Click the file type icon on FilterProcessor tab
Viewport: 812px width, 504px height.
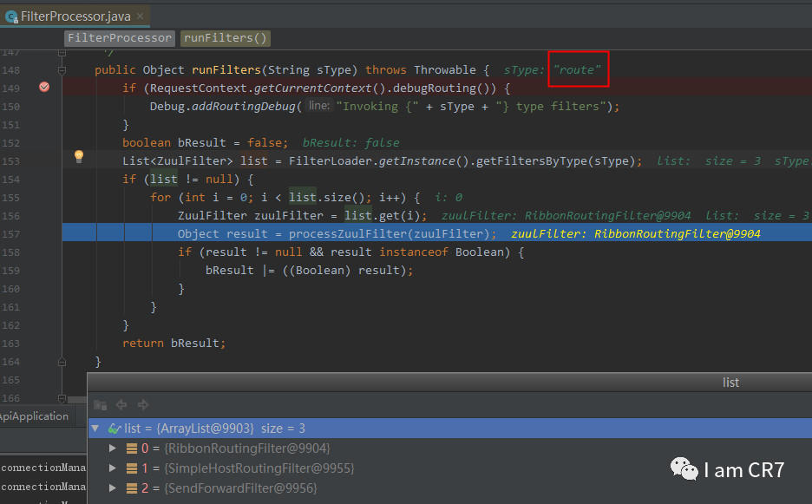tap(11, 17)
